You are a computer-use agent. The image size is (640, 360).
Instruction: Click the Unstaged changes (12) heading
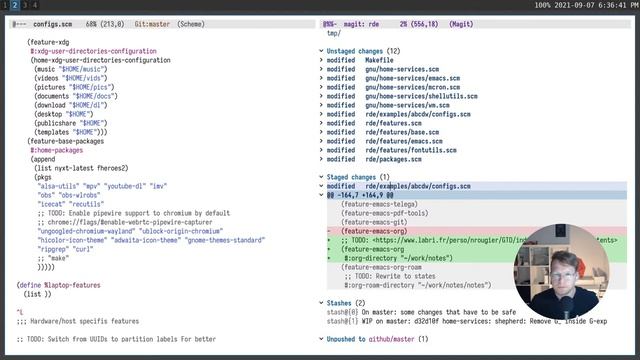(363, 51)
